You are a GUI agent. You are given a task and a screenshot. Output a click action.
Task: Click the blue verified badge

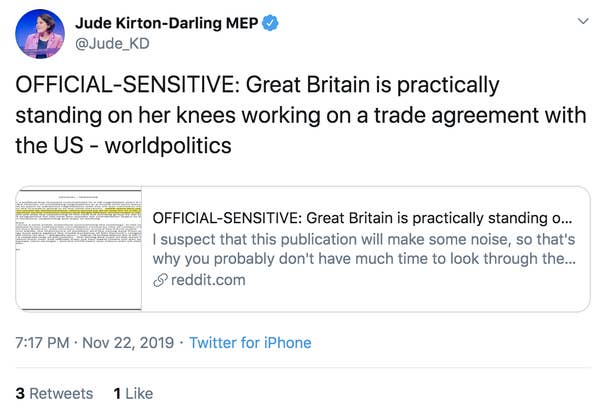(x=268, y=20)
